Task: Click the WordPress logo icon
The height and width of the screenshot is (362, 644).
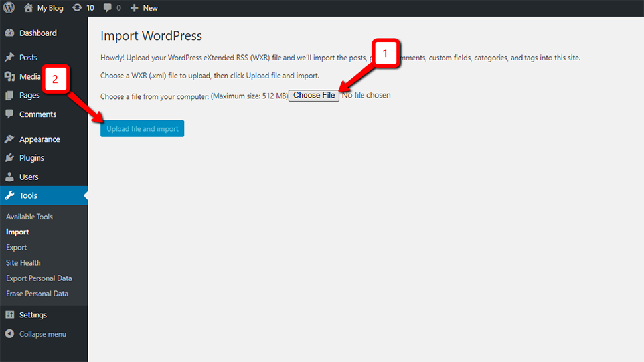Action: [x=9, y=7]
